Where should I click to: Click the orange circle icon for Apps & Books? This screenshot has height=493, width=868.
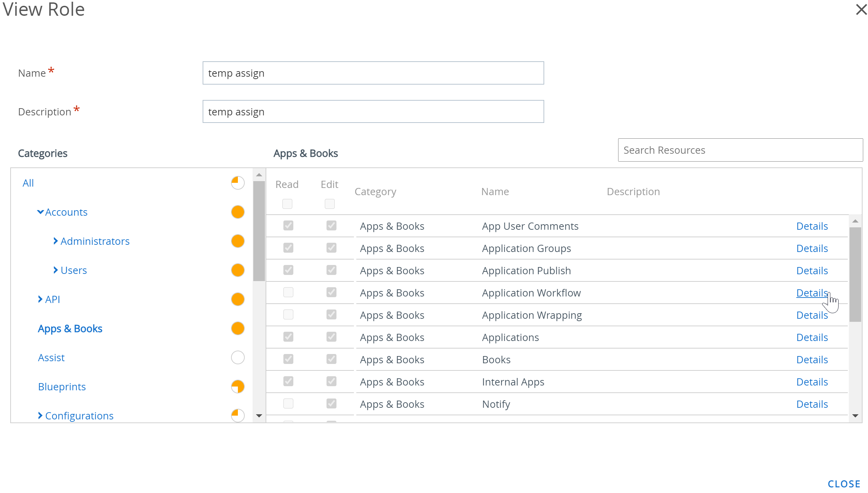(238, 328)
